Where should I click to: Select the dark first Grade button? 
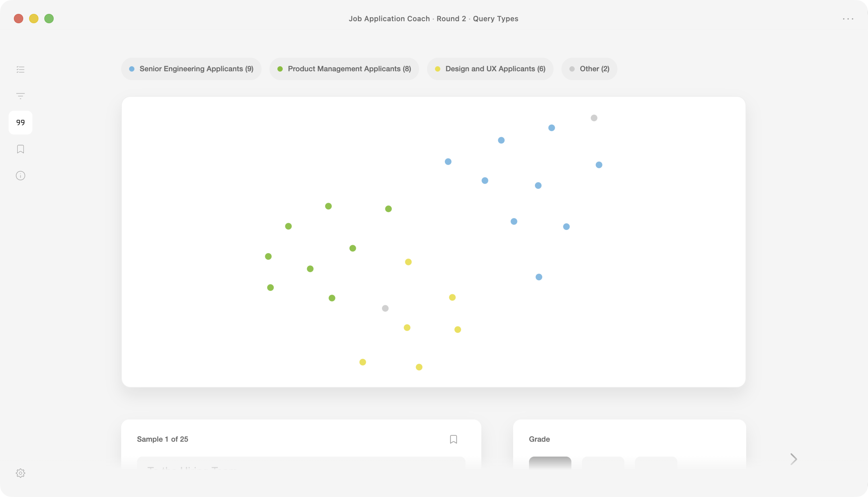550,463
